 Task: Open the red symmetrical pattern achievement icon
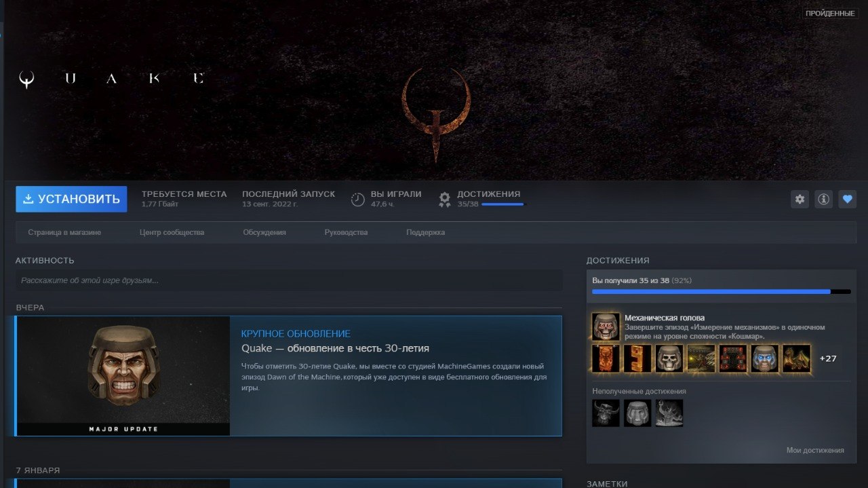point(733,358)
